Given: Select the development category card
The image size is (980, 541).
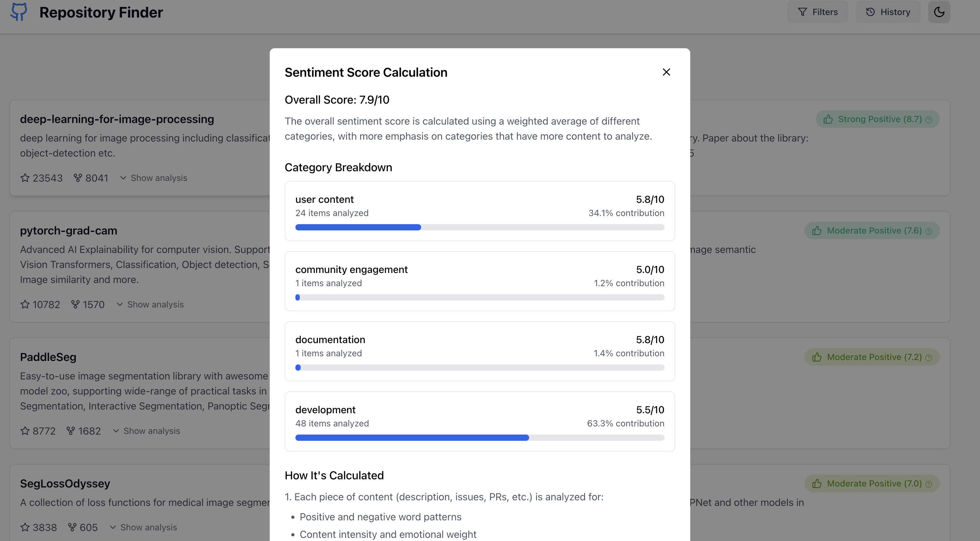Looking at the screenshot, I should 480,421.
